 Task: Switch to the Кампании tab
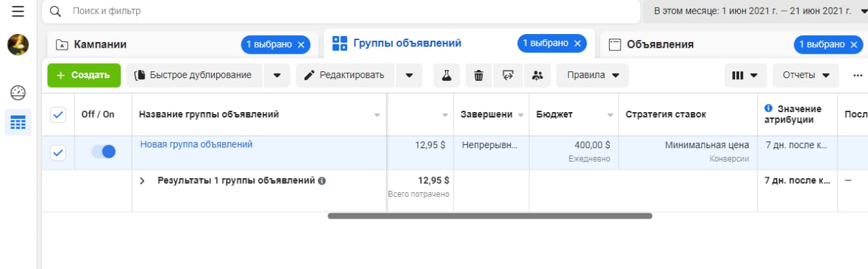pos(100,44)
